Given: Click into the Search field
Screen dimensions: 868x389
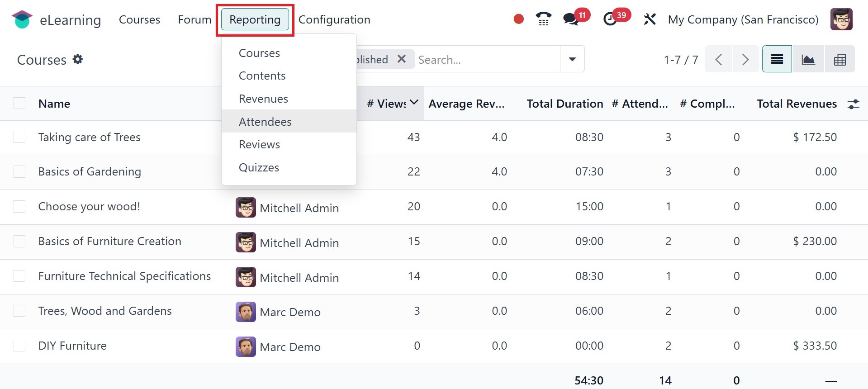Looking at the screenshot, I should click(x=486, y=60).
